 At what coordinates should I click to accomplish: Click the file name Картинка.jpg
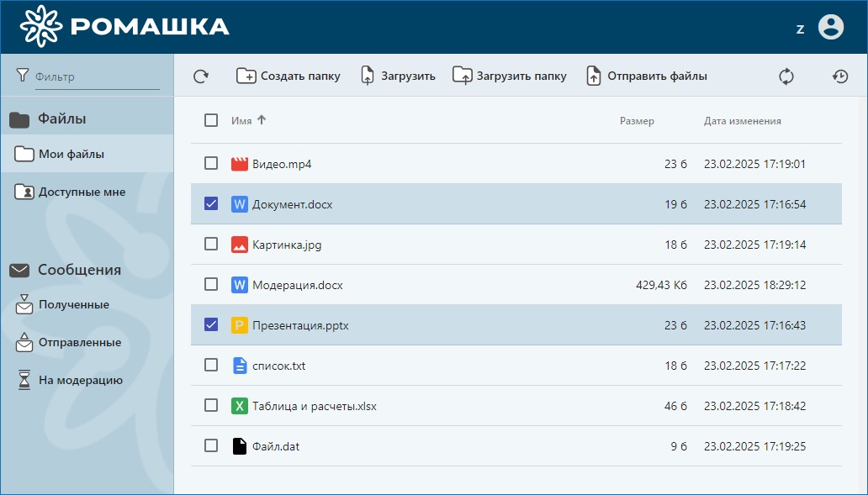pos(287,245)
